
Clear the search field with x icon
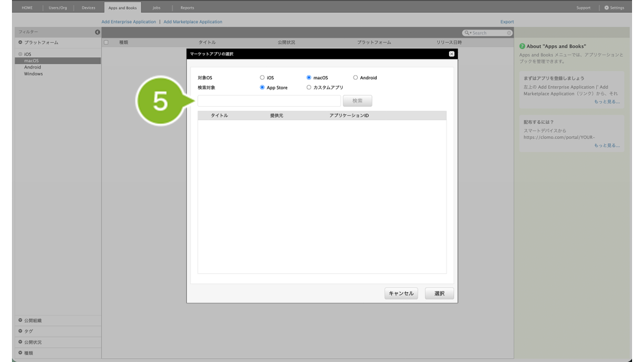click(509, 33)
